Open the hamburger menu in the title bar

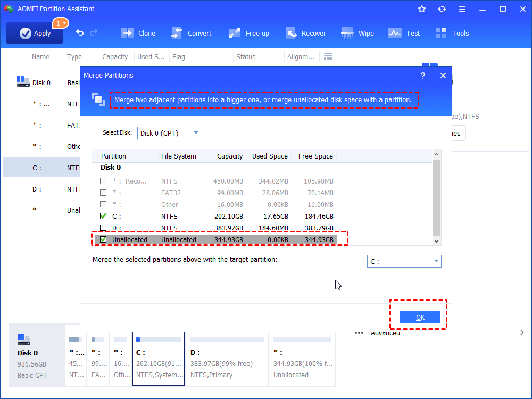pyautogui.click(x=462, y=9)
